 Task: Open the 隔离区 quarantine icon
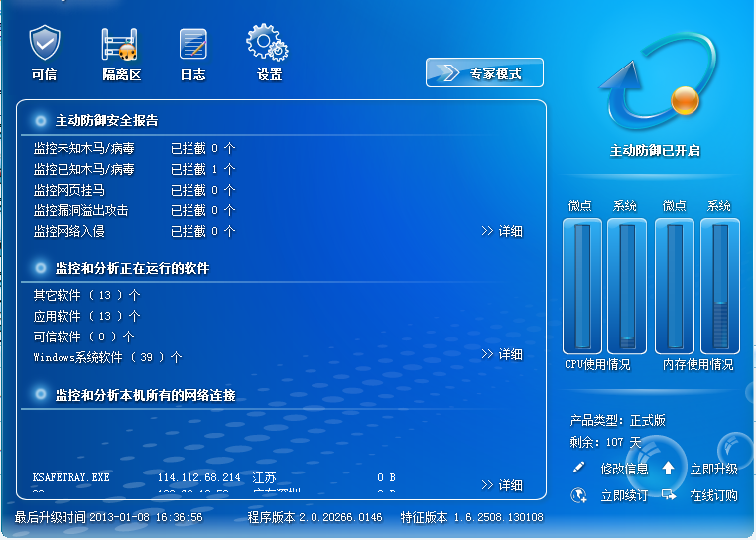(120, 45)
